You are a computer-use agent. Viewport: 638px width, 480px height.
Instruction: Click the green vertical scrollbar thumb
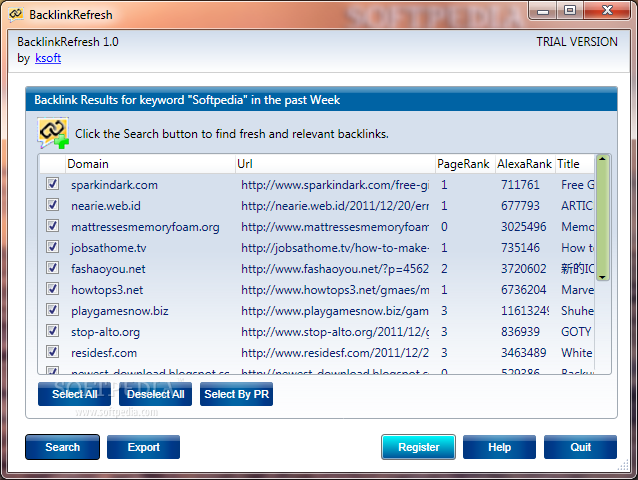(603, 218)
